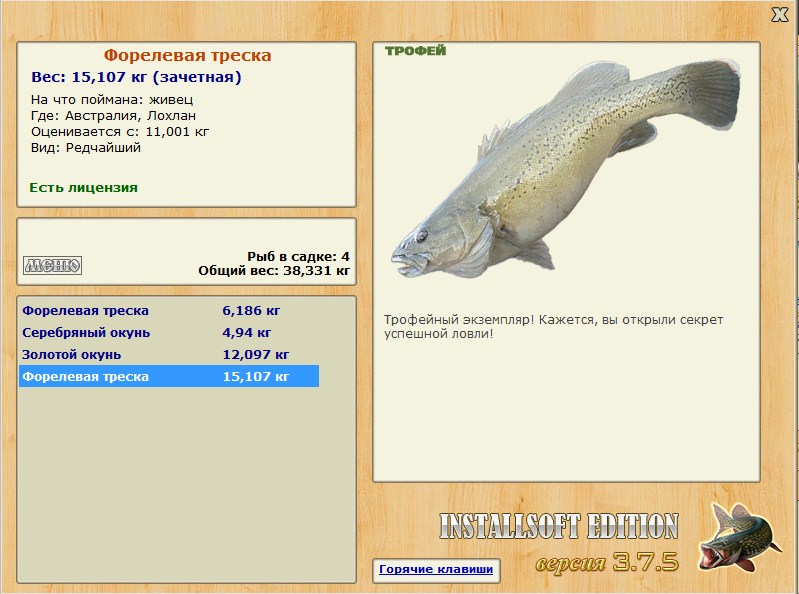Open the Меню button
Viewport: 799px width, 594px height.
pyautogui.click(x=52, y=265)
